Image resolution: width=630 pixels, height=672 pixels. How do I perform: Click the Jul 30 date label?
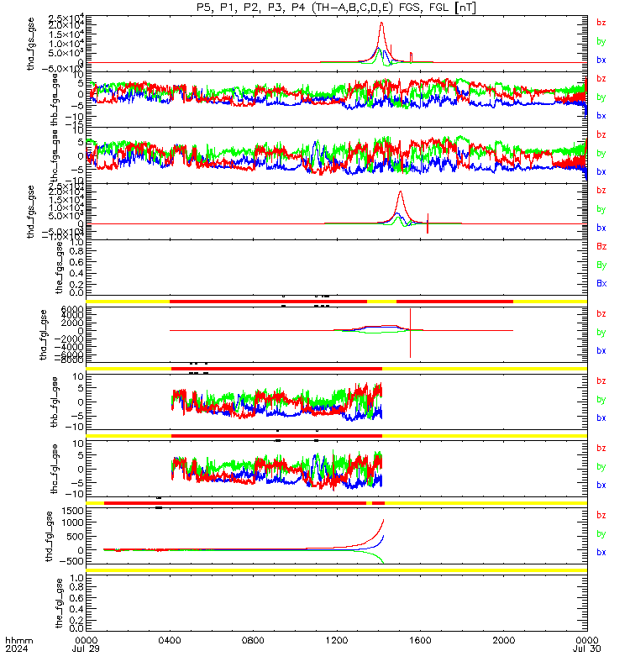point(586,648)
